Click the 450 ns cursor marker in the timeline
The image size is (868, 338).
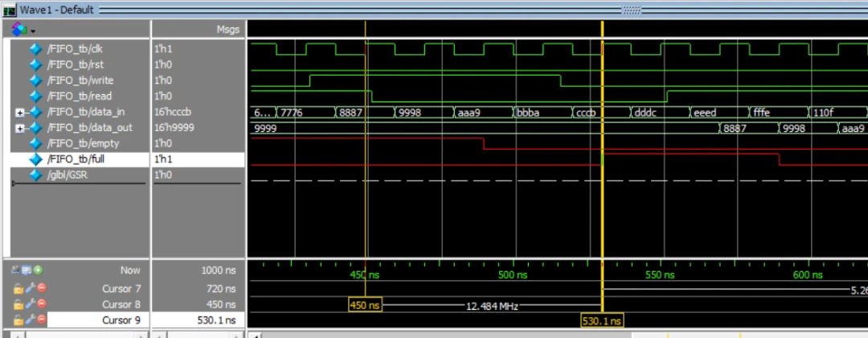365,306
